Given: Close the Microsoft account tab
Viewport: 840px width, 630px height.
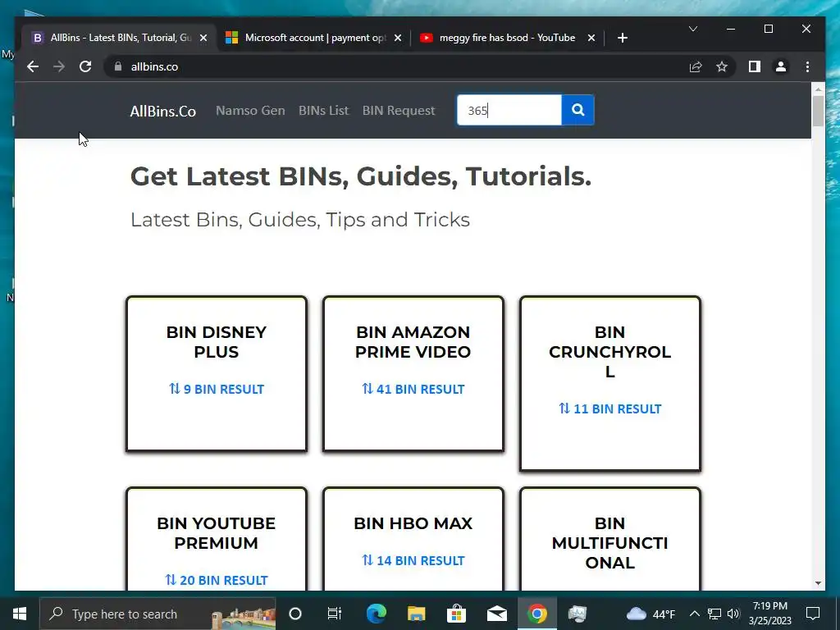Looking at the screenshot, I should coord(398,38).
